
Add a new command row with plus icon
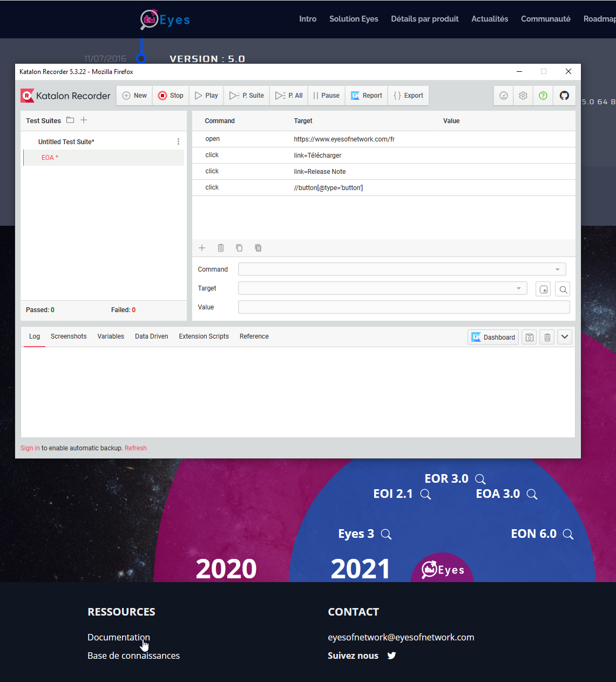point(202,248)
